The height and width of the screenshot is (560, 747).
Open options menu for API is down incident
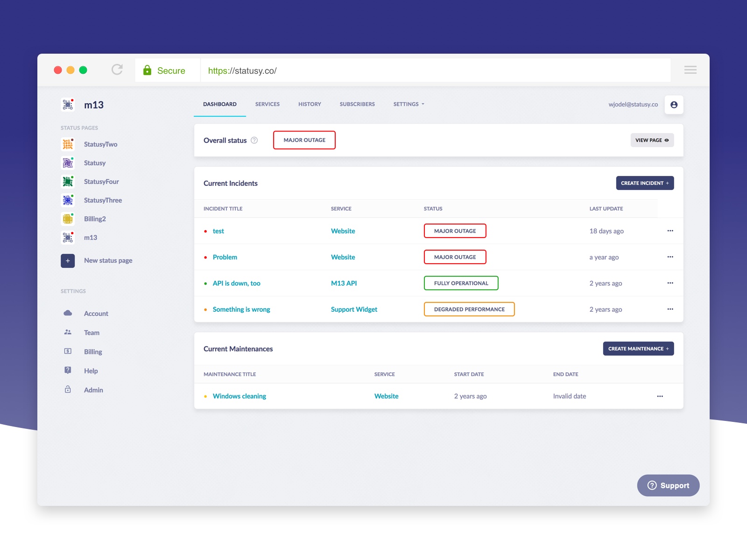(670, 283)
